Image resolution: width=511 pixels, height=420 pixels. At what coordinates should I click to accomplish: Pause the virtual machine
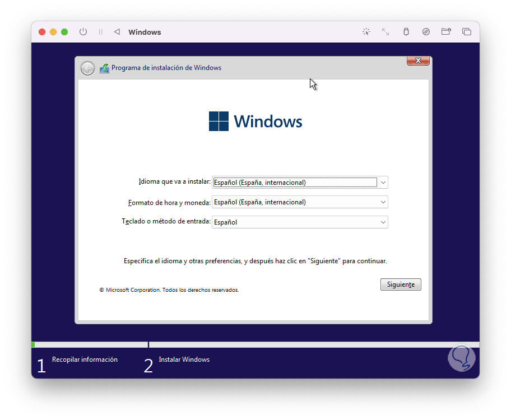[101, 32]
